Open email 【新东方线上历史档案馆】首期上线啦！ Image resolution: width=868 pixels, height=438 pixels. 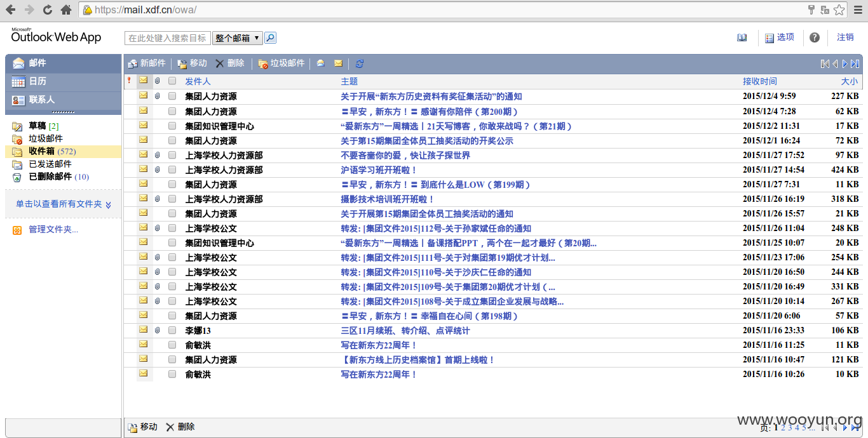418,359
